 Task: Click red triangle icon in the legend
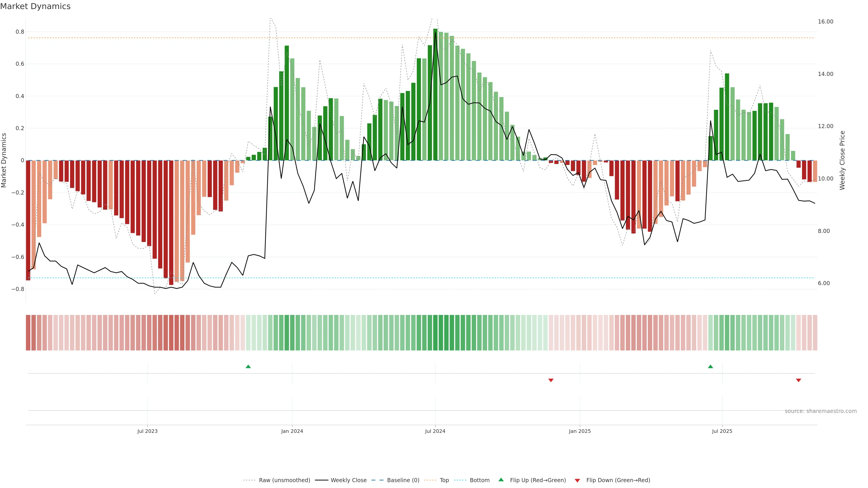pos(577,480)
